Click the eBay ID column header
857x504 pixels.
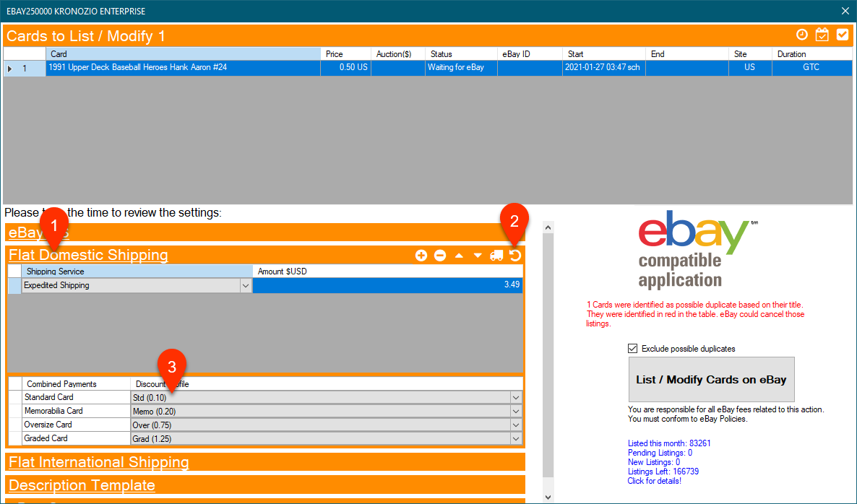[530, 54]
